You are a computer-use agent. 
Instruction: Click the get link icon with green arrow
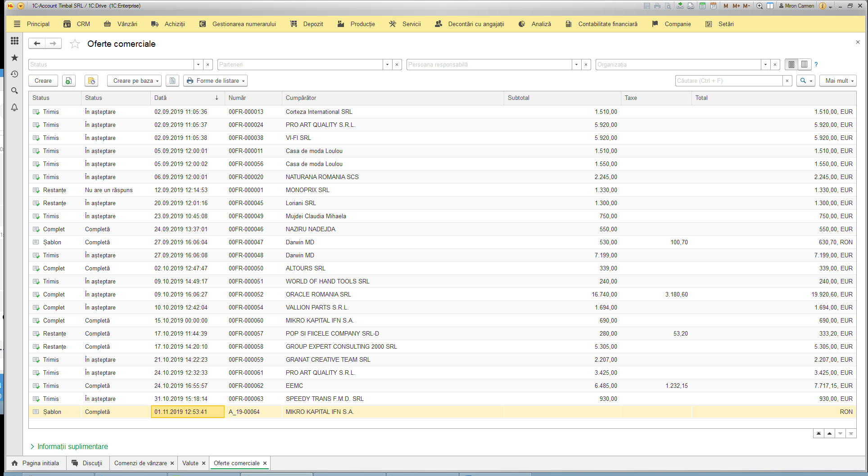tap(680, 6)
